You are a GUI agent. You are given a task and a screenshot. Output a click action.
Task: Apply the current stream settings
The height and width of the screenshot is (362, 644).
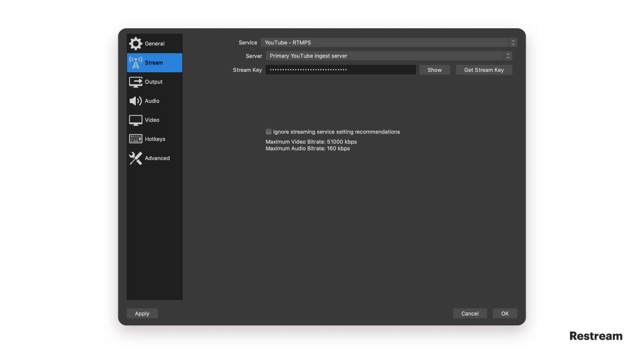(x=142, y=313)
